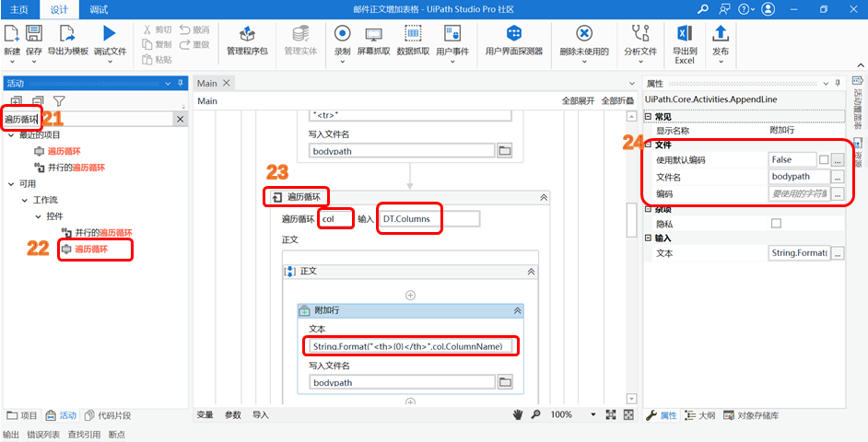Screen dimensions: 868x442
Task: Collapse the Append Line (附加行) activity
Action: click(x=517, y=311)
